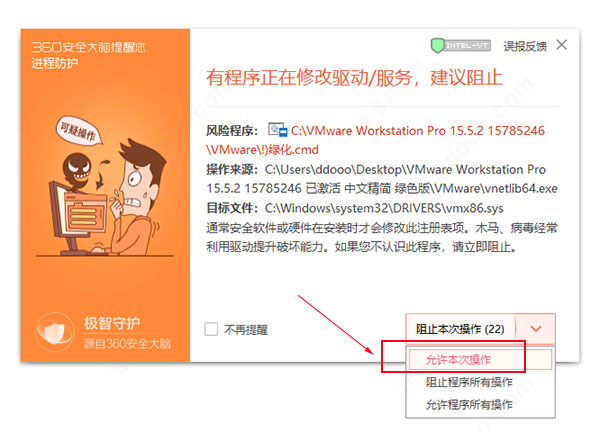Click the 阻止本次操作 (22) button

[460, 329]
